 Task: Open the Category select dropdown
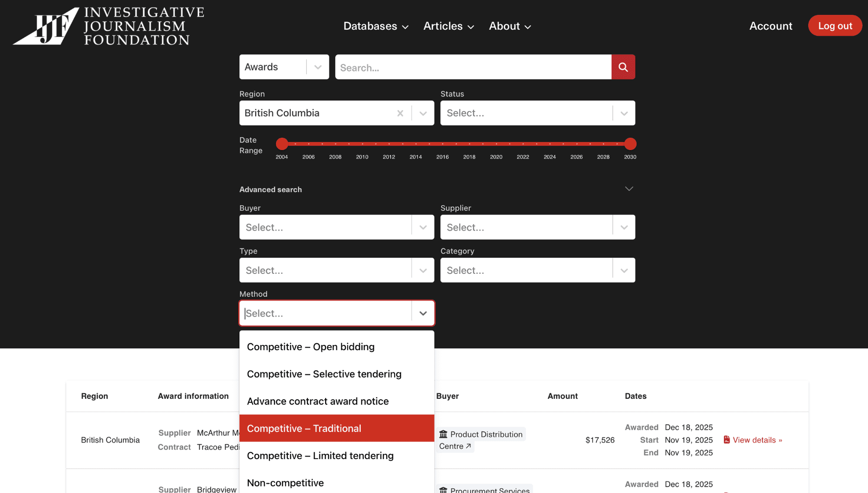[538, 270]
